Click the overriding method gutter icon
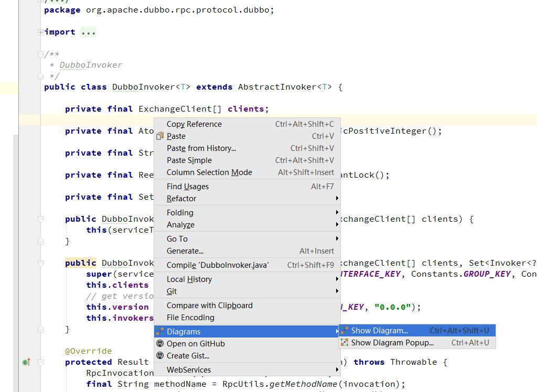 click(26, 362)
